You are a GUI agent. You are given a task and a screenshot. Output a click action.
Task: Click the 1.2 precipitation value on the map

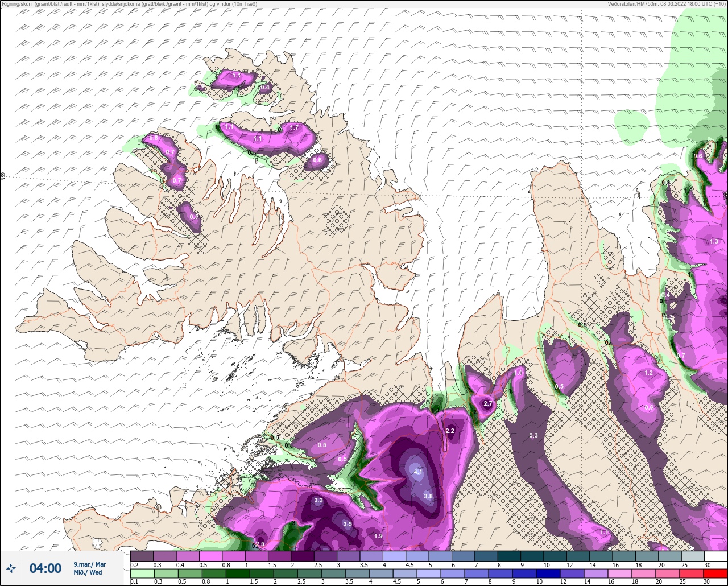point(649,373)
